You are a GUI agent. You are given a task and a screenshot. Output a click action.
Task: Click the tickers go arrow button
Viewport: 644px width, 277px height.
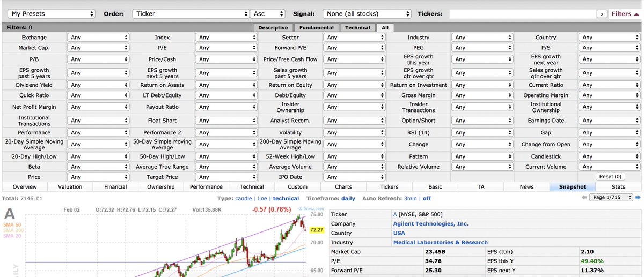[602, 14]
